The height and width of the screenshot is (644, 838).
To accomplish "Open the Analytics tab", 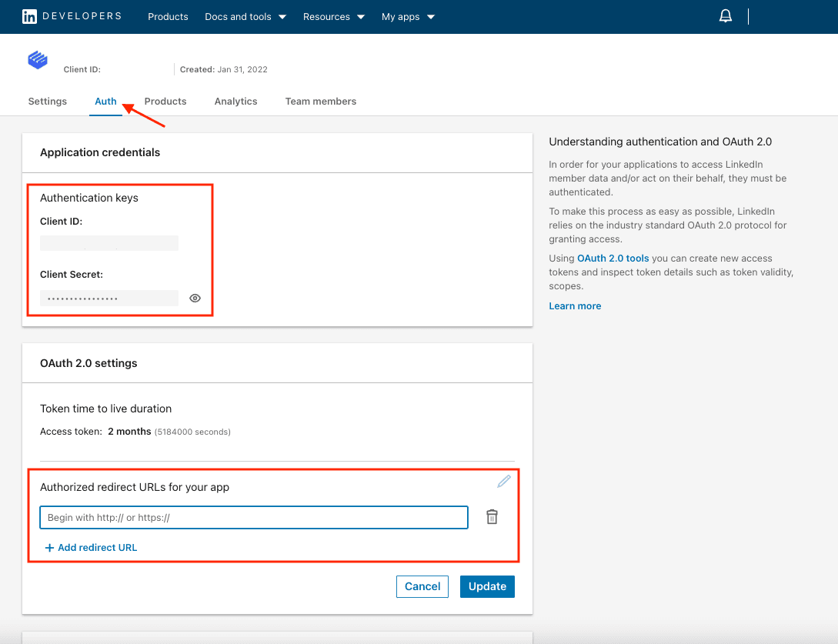I will click(x=235, y=101).
